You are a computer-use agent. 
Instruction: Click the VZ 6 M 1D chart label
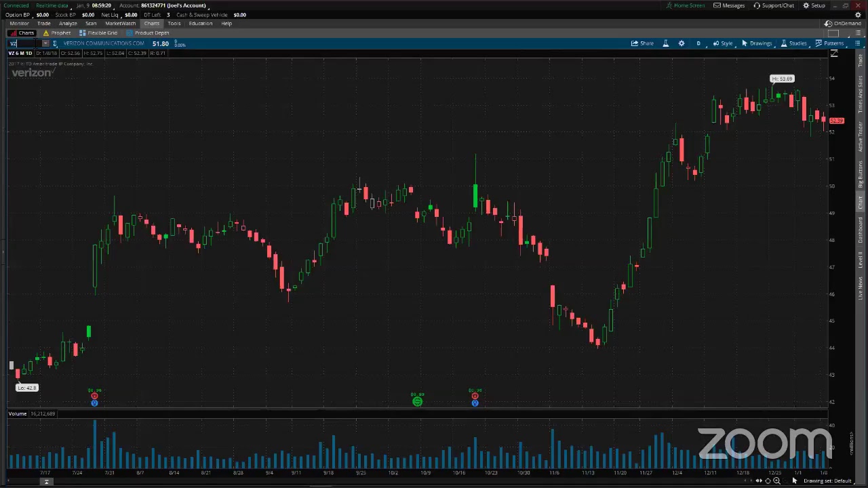pyautogui.click(x=20, y=53)
